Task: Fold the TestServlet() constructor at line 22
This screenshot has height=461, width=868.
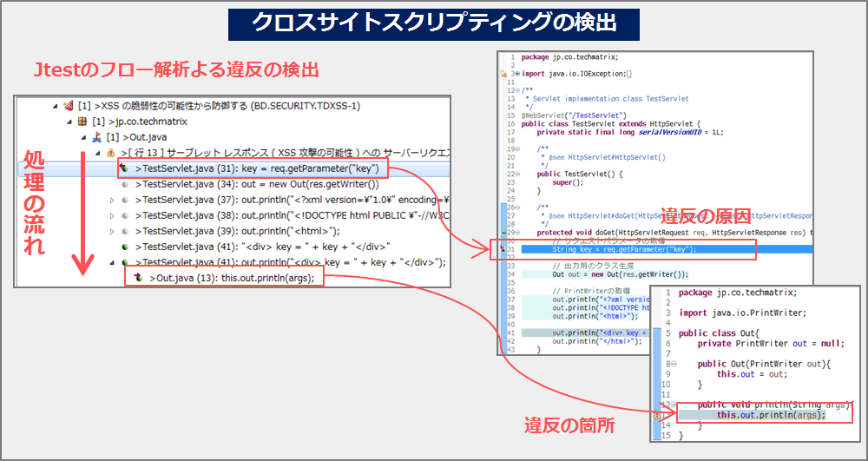Action: [517, 174]
